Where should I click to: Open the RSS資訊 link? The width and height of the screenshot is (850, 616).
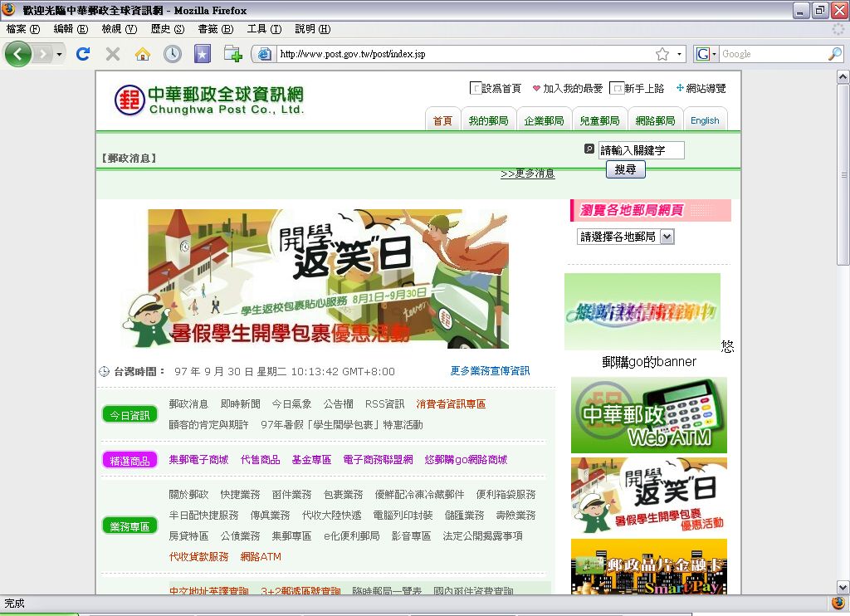pyautogui.click(x=385, y=404)
